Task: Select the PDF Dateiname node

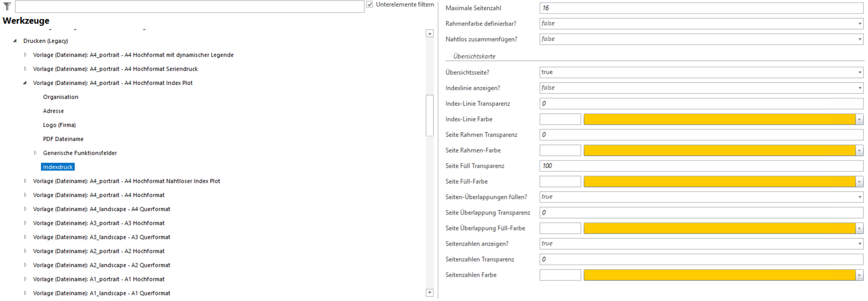Action: (63, 139)
